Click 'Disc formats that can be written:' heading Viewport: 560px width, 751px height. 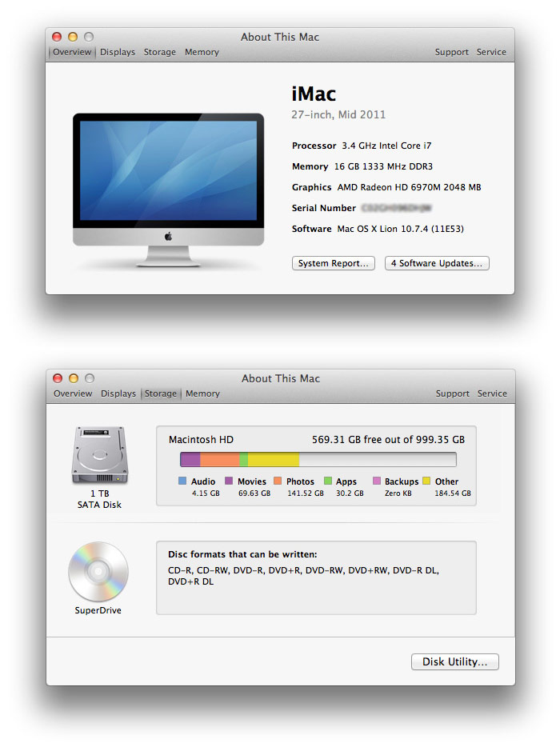(242, 554)
